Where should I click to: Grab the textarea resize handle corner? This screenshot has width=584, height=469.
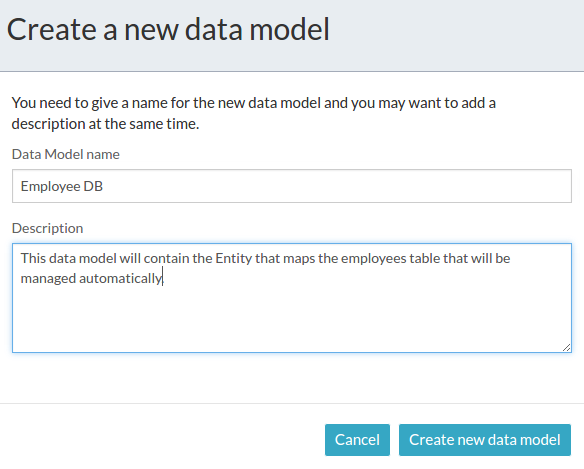tap(566, 348)
